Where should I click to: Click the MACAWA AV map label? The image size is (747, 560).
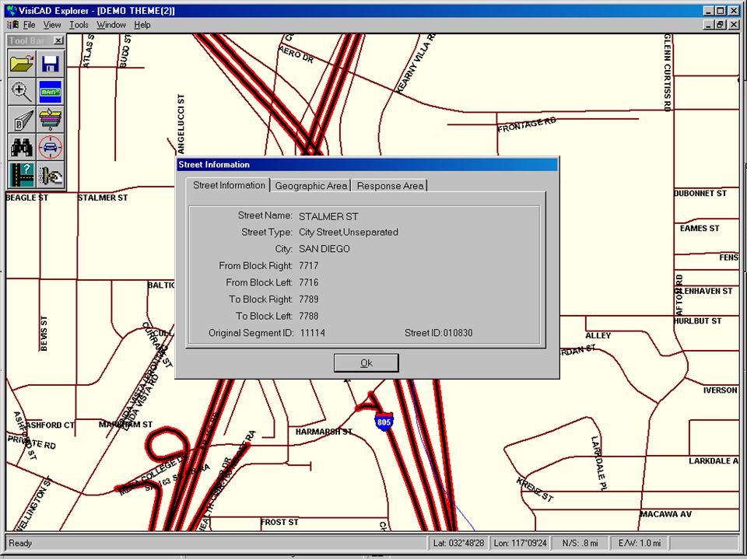(665, 514)
